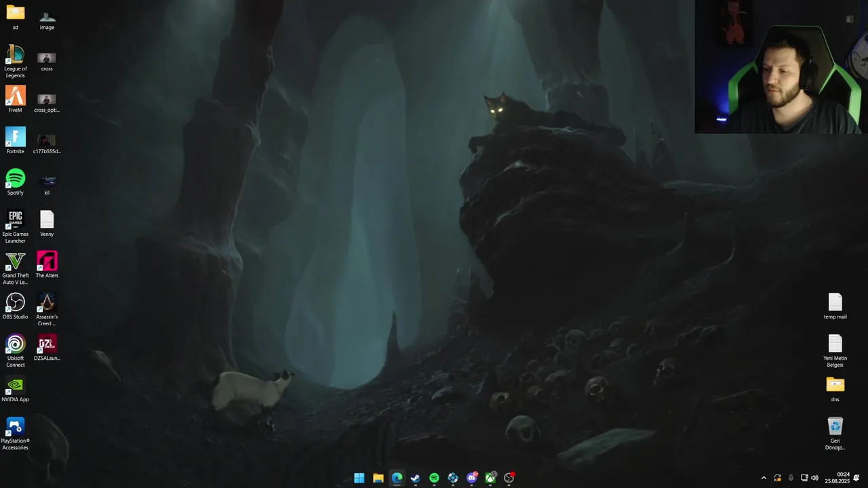This screenshot has height=488, width=868.
Task: Switch to Microsoft Edge in taskbar
Action: click(x=397, y=478)
